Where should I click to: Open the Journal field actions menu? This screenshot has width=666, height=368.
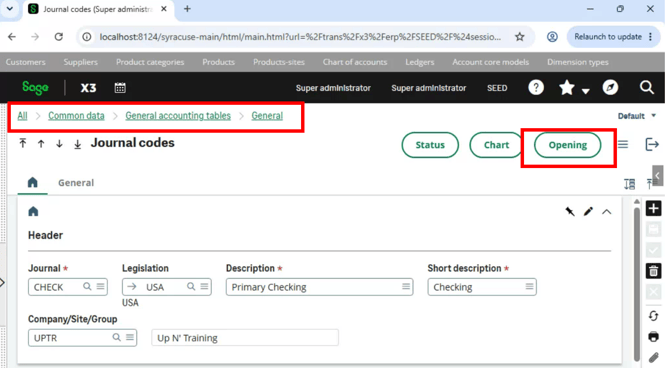100,286
